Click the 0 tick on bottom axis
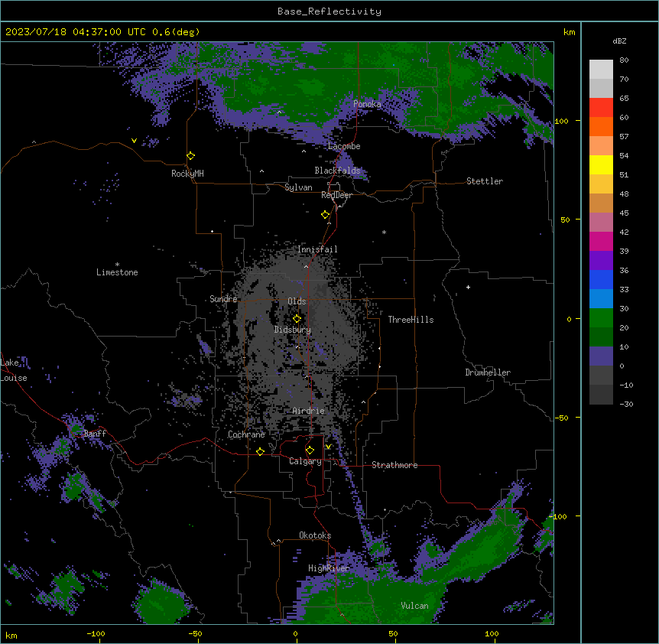 (x=295, y=634)
